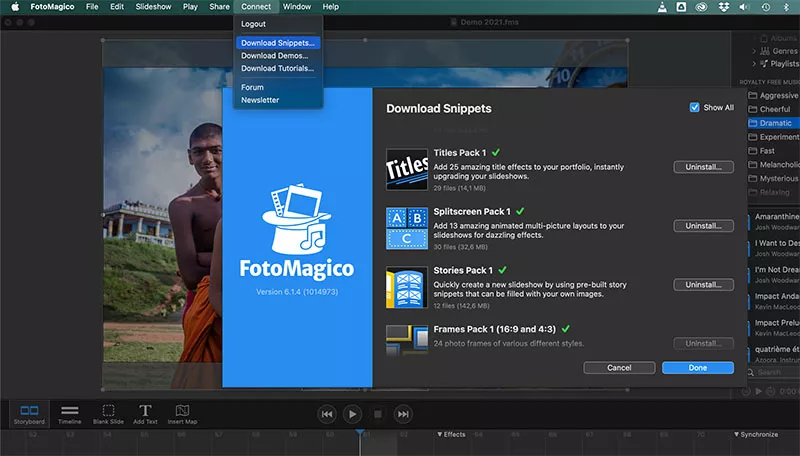800x456 pixels.
Task: Open the File menu
Action: click(x=92, y=7)
